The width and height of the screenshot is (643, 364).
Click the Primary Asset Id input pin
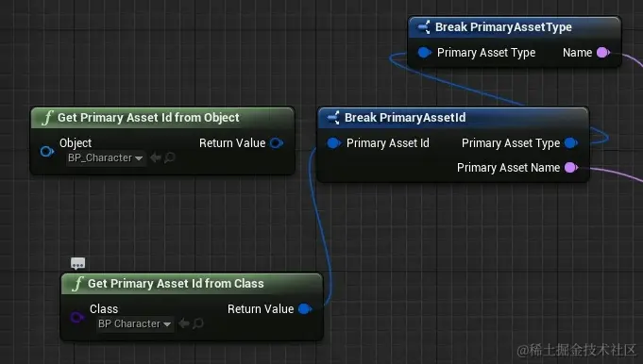[x=334, y=143]
